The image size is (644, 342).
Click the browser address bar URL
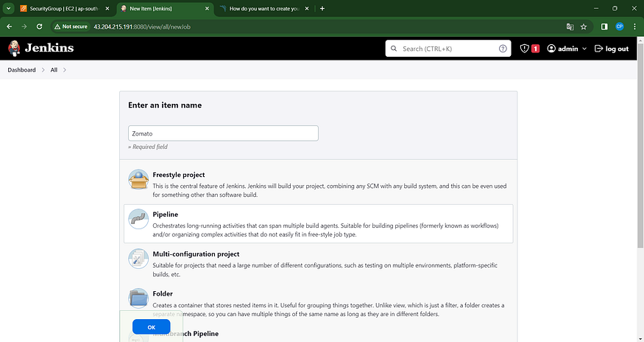point(142,27)
